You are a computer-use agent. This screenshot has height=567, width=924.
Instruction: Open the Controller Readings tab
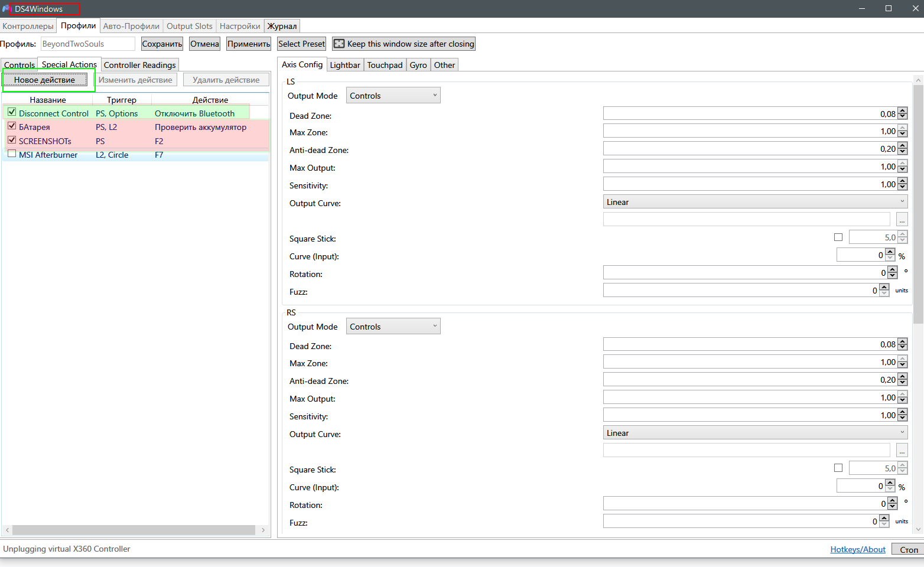[139, 65]
